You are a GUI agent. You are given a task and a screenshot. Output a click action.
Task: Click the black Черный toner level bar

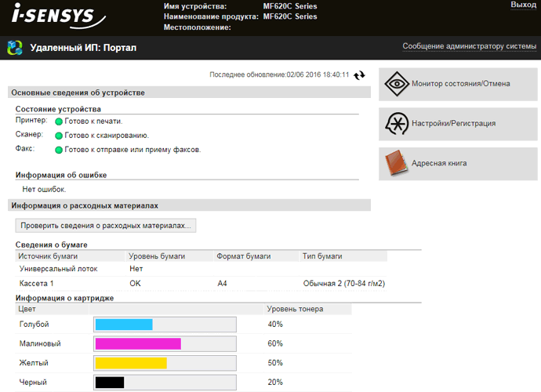point(165,383)
